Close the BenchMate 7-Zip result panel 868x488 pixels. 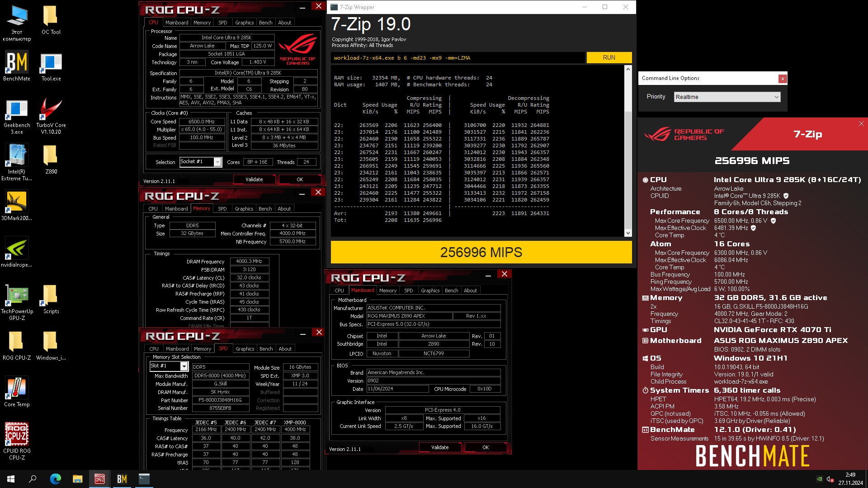click(x=861, y=123)
